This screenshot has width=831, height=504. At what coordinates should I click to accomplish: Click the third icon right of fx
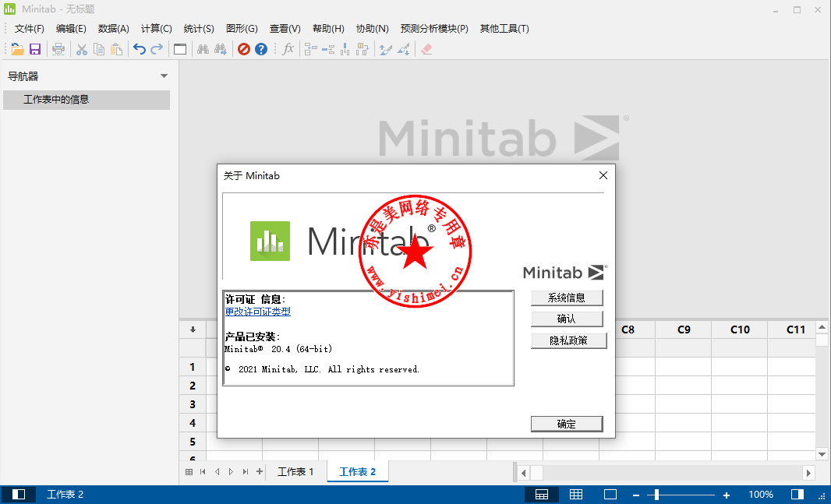[x=345, y=49]
